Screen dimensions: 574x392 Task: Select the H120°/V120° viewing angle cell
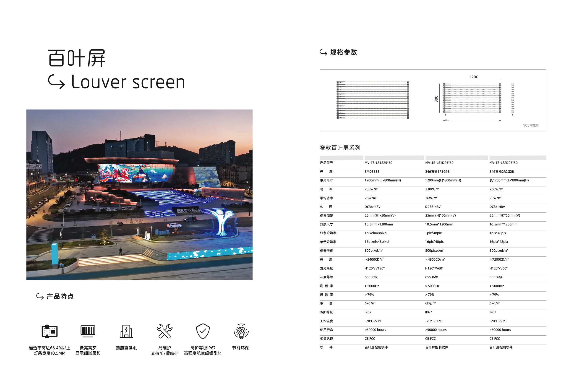pyautogui.click(x=374, y=268)
